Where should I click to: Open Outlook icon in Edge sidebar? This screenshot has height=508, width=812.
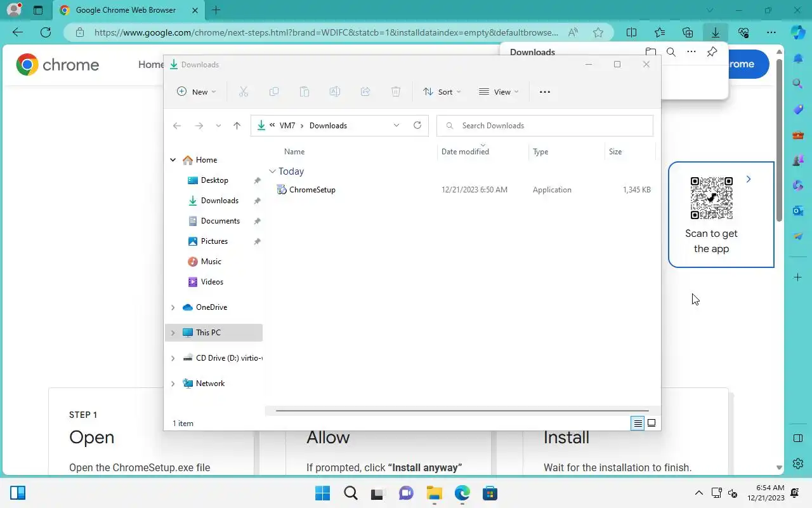tap(798, 211)
